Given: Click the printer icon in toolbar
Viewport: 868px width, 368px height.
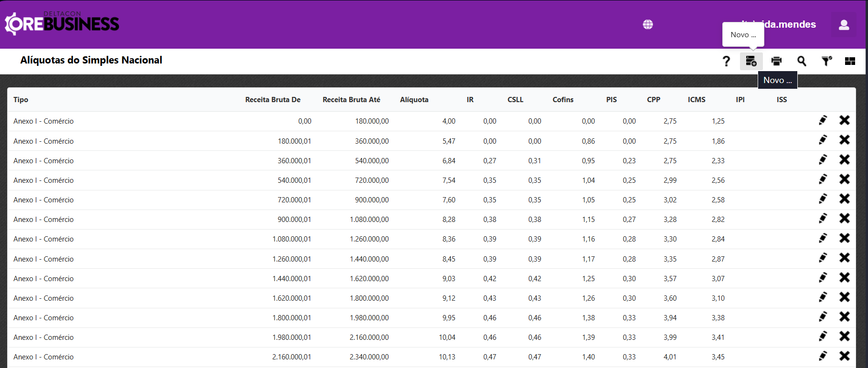Looking at the screenshot, I should point(776,61).
